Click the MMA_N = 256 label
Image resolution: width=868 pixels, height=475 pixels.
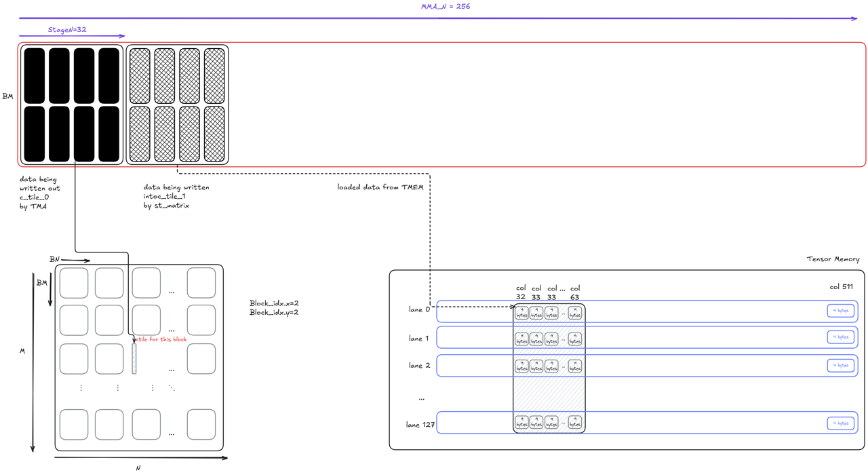pos(445,7)
